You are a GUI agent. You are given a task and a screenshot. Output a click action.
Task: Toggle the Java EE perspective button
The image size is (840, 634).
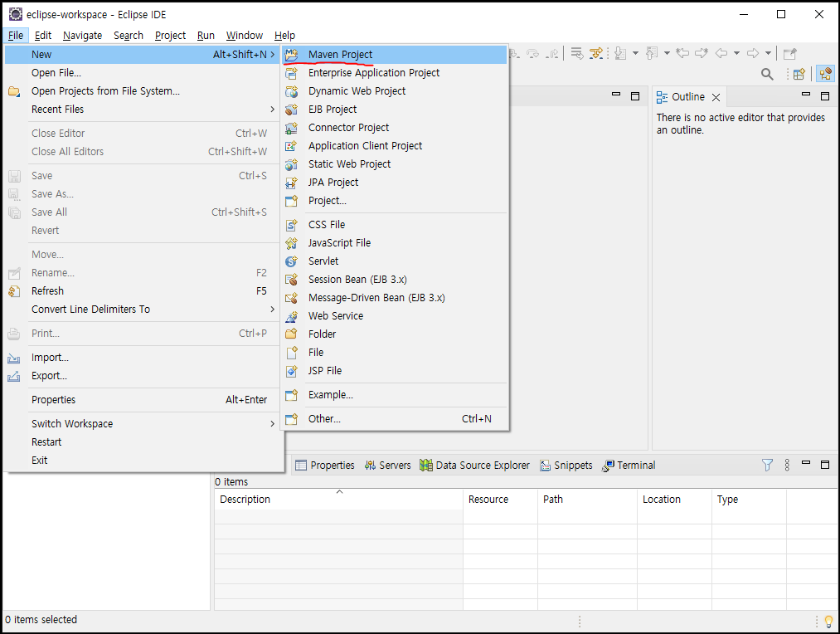click(x=826, y=74)
